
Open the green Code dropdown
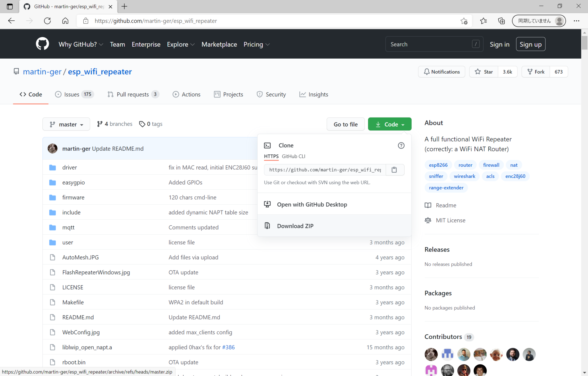389,124
